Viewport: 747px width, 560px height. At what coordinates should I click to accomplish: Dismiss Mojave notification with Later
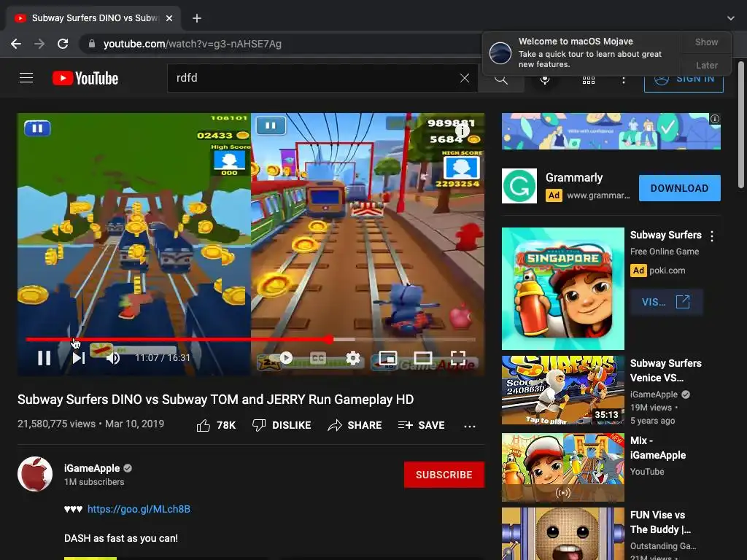click(706, 65)
